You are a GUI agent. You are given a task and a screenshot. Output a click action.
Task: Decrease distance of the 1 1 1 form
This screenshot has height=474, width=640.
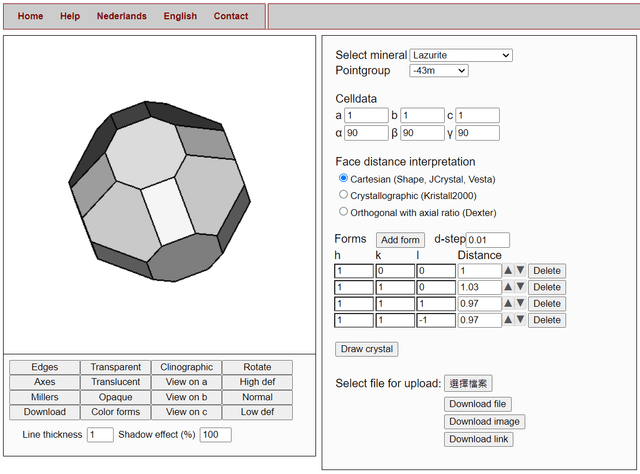[x=520, y=303]
